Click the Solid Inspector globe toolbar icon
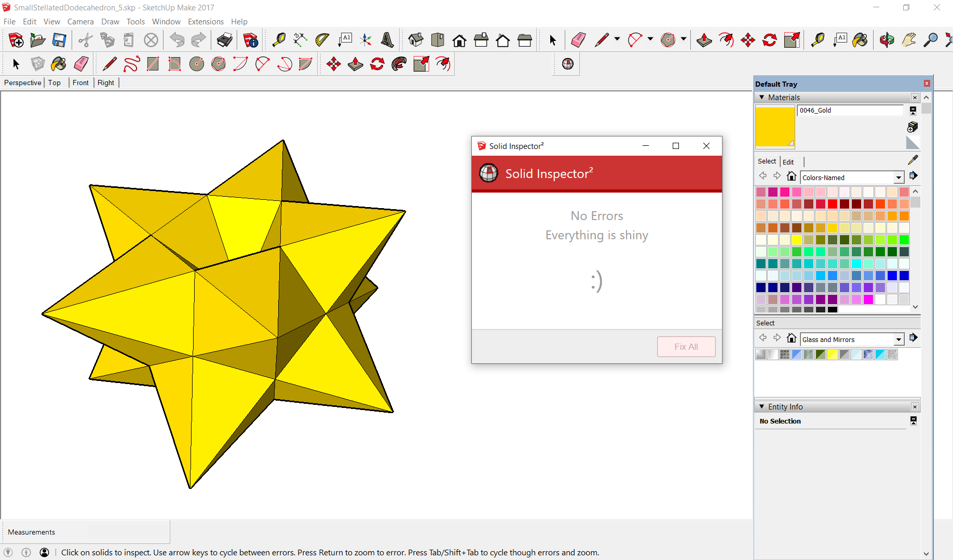Screen dimensions: 953x560 pos(568,64)
